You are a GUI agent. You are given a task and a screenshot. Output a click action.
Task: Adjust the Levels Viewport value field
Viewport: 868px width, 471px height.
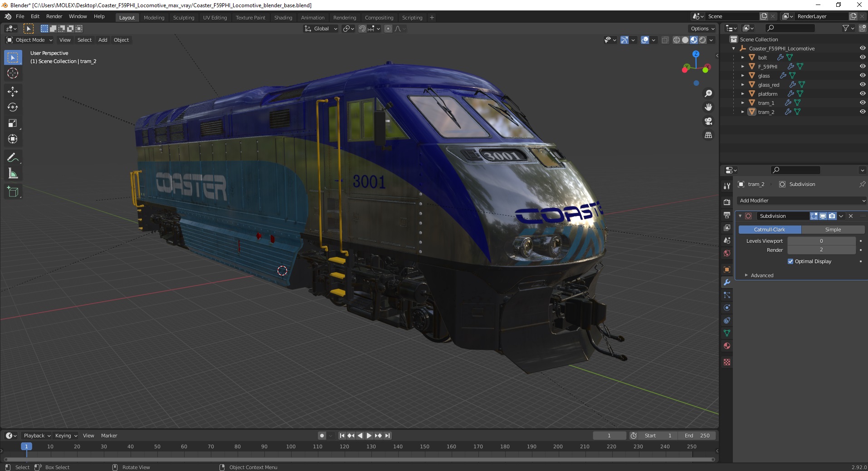tap(821, 241)
